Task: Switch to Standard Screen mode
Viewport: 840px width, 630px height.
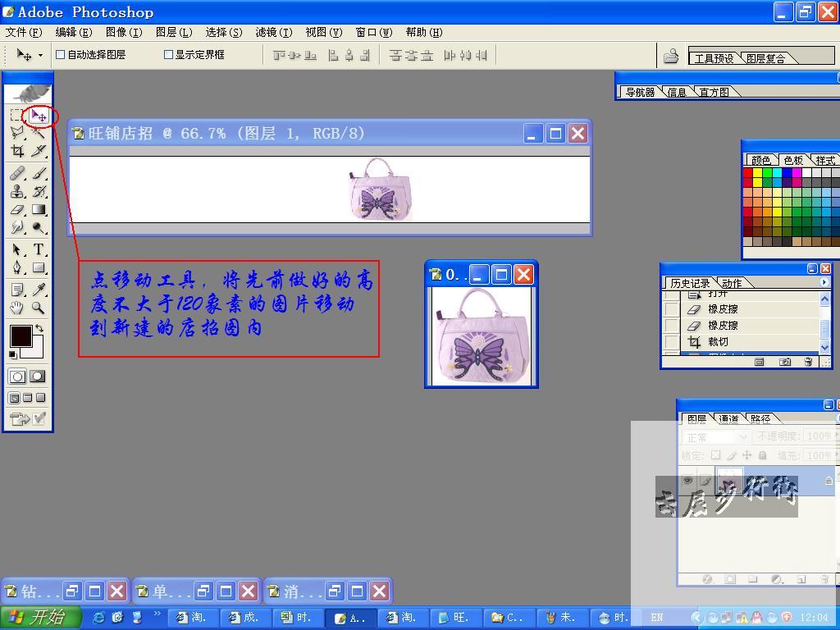Action: click(15, 398)
